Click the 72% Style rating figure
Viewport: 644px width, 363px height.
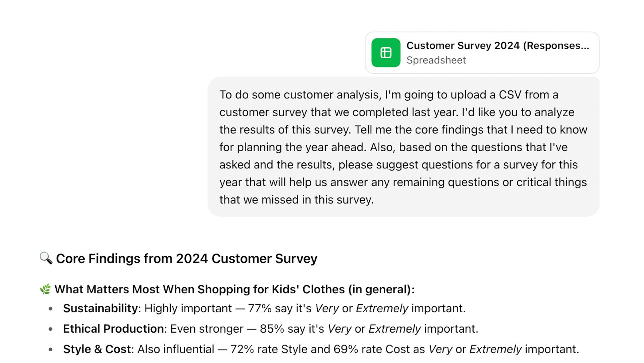coord(242,349)
